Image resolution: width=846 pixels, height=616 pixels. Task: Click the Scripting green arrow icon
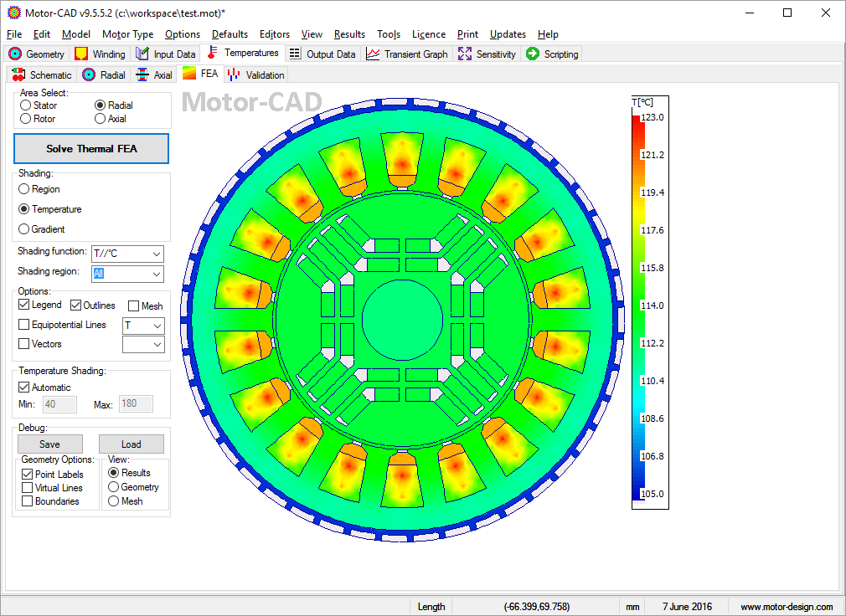point(533,54)
